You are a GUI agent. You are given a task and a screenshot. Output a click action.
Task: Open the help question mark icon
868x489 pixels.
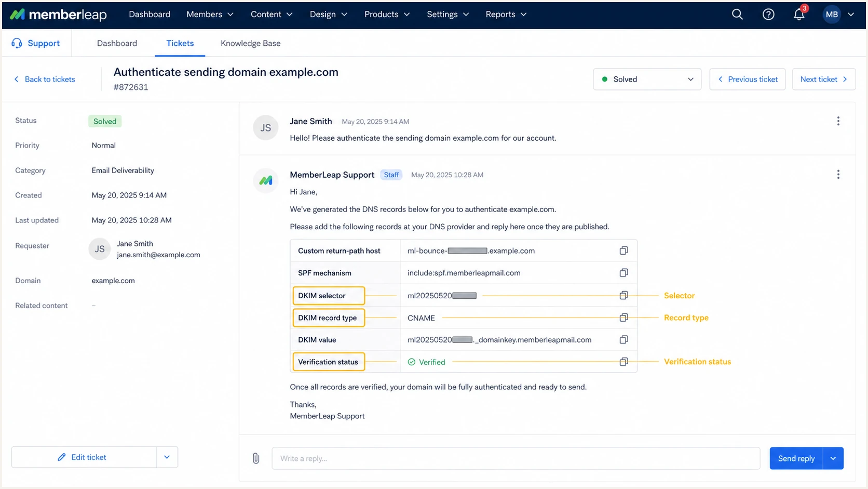click(768, 15)
